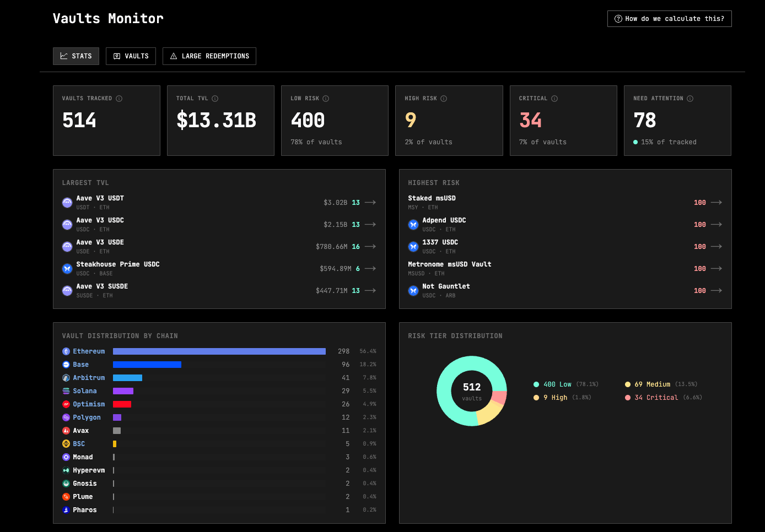
Task: Click the Optimism chain icon
Action: point(66,404)
